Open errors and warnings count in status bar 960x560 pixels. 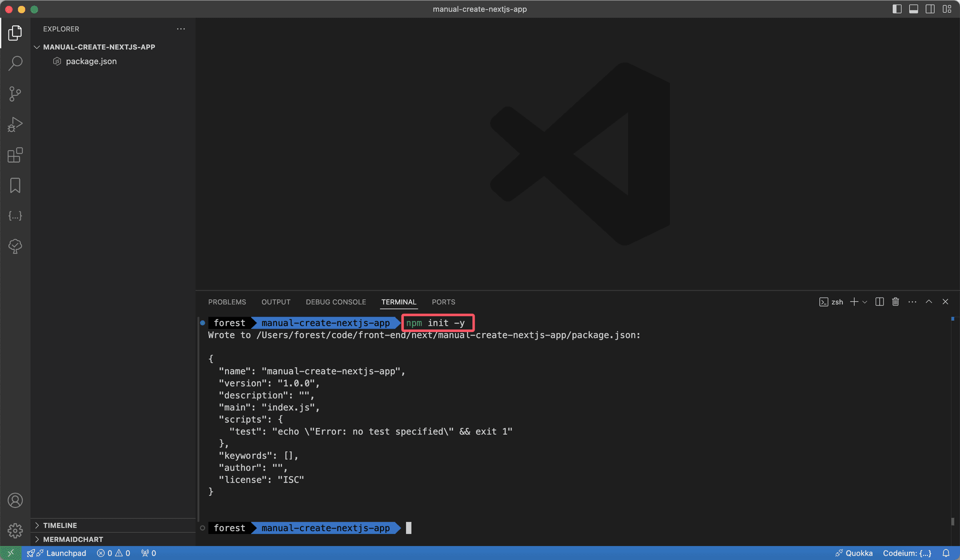(x=113, y=553)
